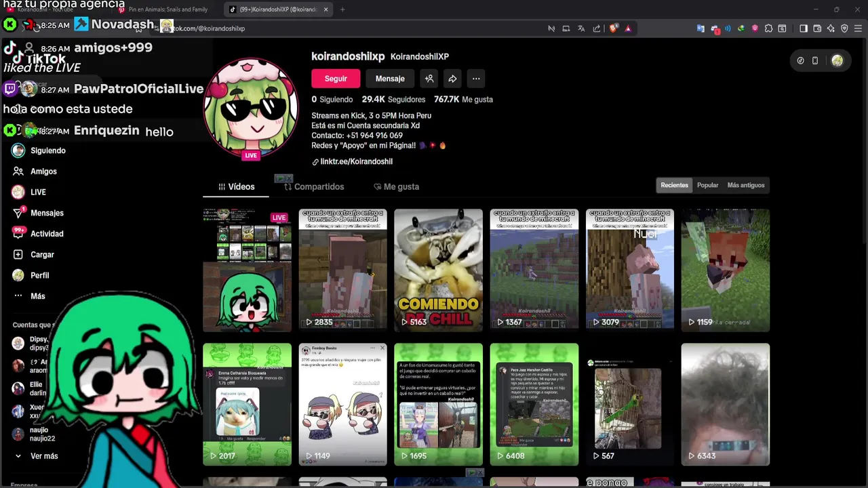
Task: Open Brave Rewards triangle icon
Action: tap(628, 28)
